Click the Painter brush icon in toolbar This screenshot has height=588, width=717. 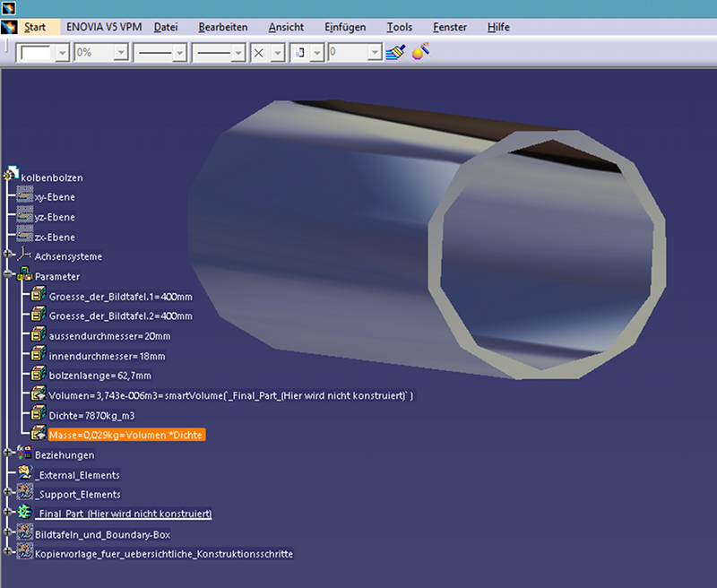395,53
